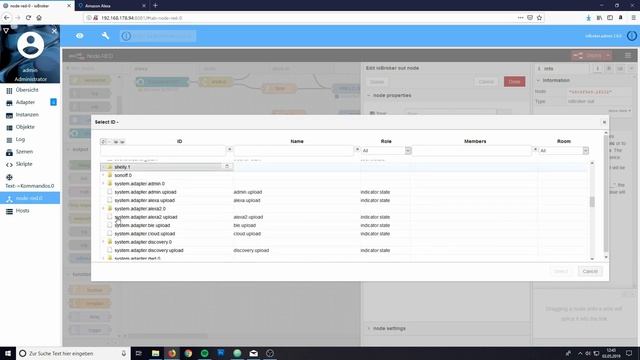The height and width of the screenshot is (360, 640).
Task: Expand the system.adapter.admin.0 folder
Action: pos(103,184)
